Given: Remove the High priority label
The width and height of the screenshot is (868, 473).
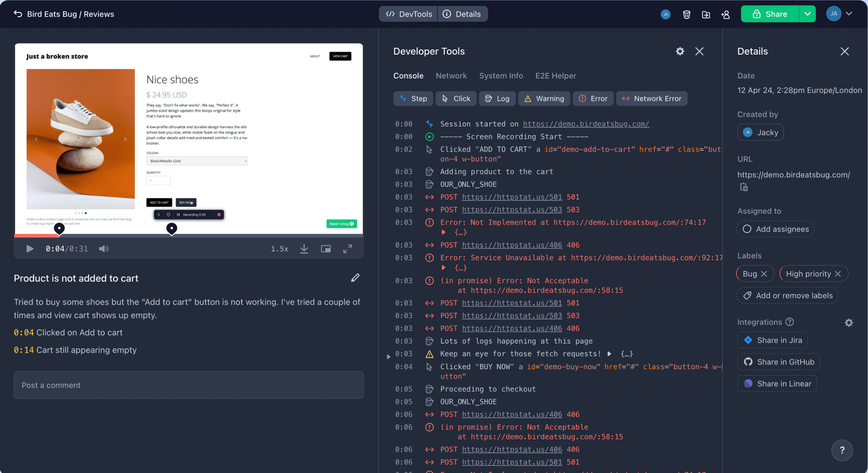Looking at the screenshot, I should 838,274.
